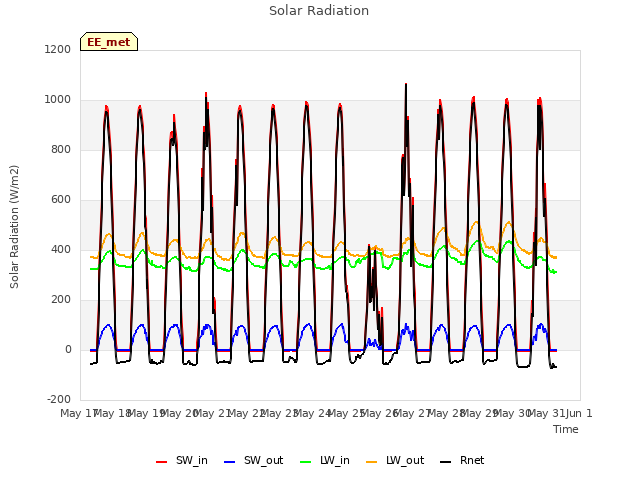The height and width of the screenshot is (480, 640).
Task: Click the red SW_in legend swatch
Action: [x=162, y=462]
